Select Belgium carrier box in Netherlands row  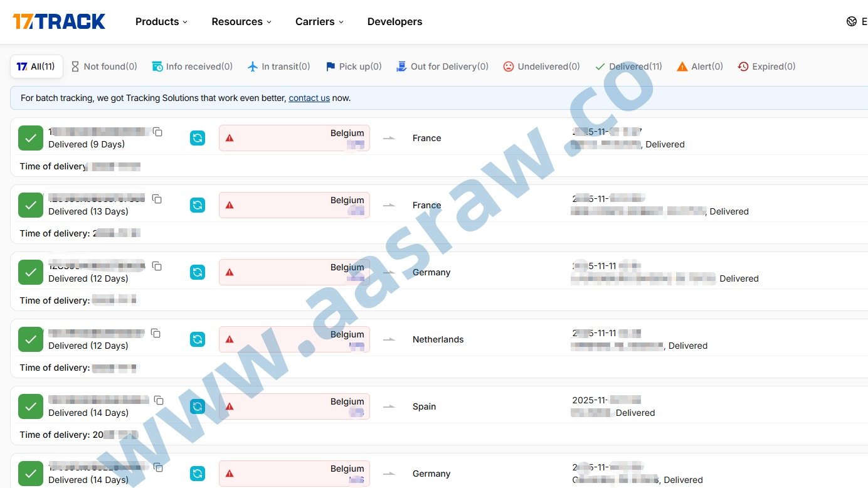294,339
